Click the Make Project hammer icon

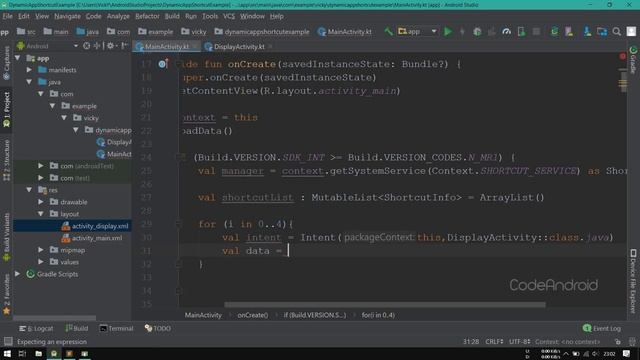coord(388,31)
